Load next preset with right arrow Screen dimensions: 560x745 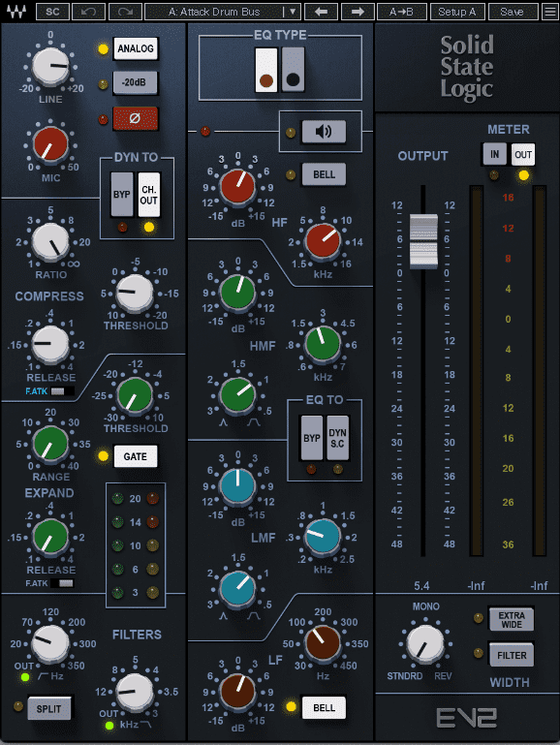pyautogui.click(x=358, y=12)
